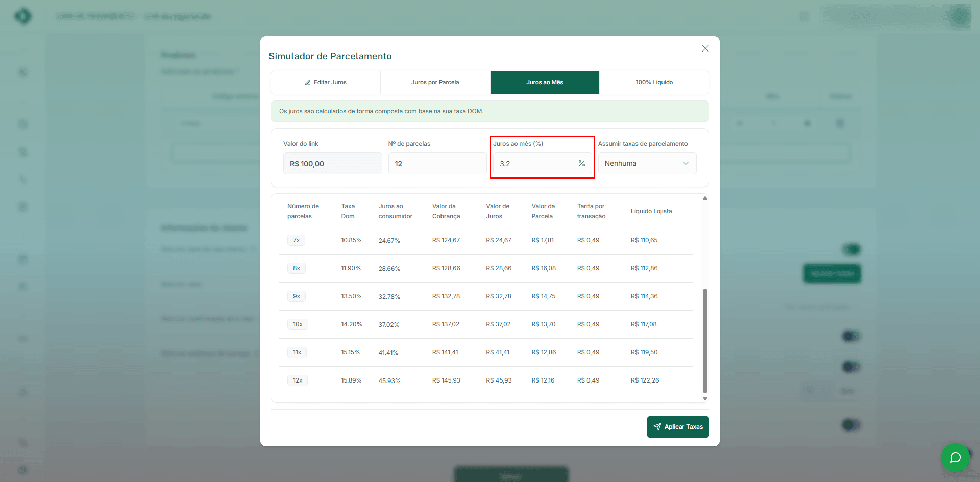Expand the Assumir taxas de parcelamento dropdown
980x482 pixels.
[647, 163]
